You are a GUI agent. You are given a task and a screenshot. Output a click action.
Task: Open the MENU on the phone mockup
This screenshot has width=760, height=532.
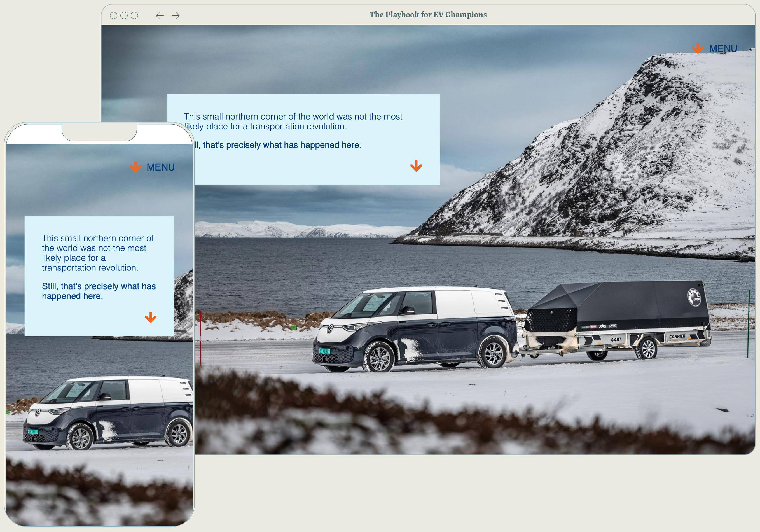point(161,167)
